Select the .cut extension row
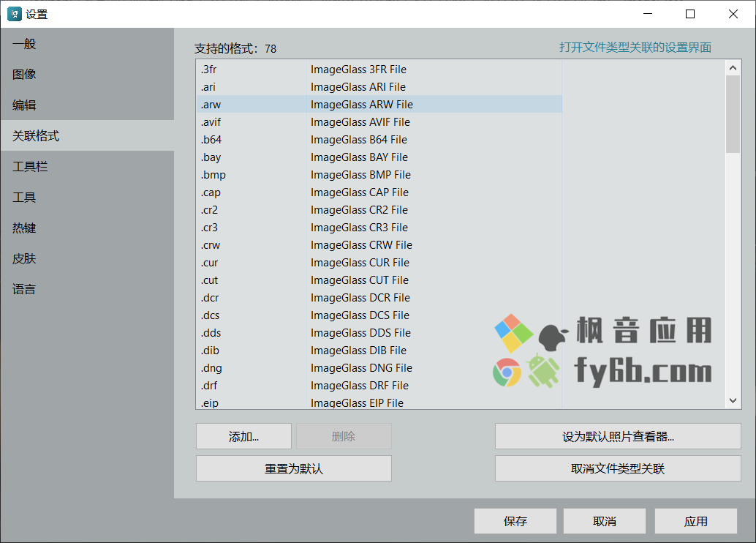 (379, 280)
